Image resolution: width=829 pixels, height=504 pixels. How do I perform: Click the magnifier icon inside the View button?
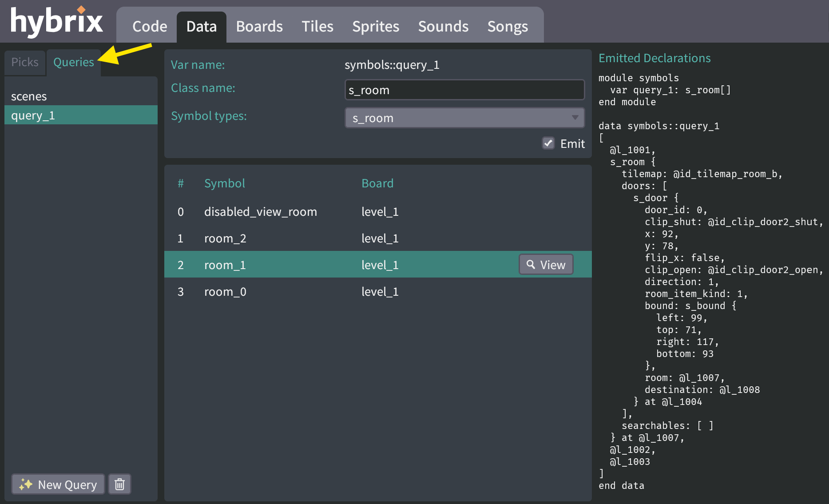click(x=531, y=264)
